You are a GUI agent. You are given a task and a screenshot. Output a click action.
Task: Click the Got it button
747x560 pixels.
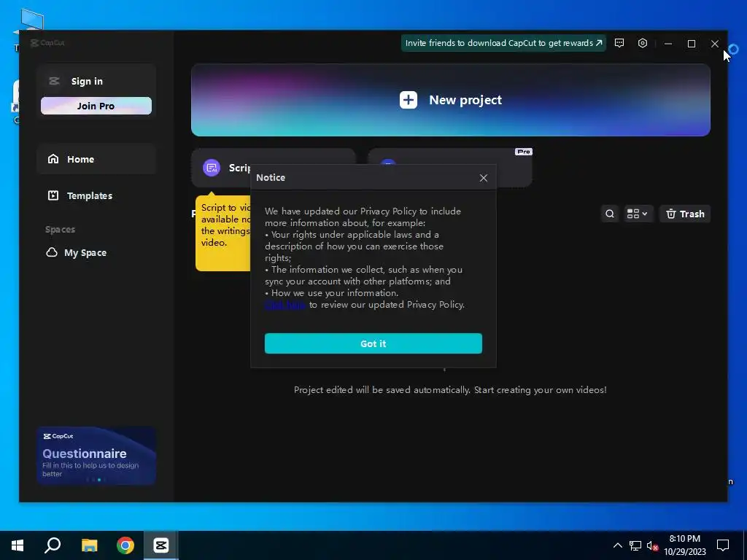point(373,343)
